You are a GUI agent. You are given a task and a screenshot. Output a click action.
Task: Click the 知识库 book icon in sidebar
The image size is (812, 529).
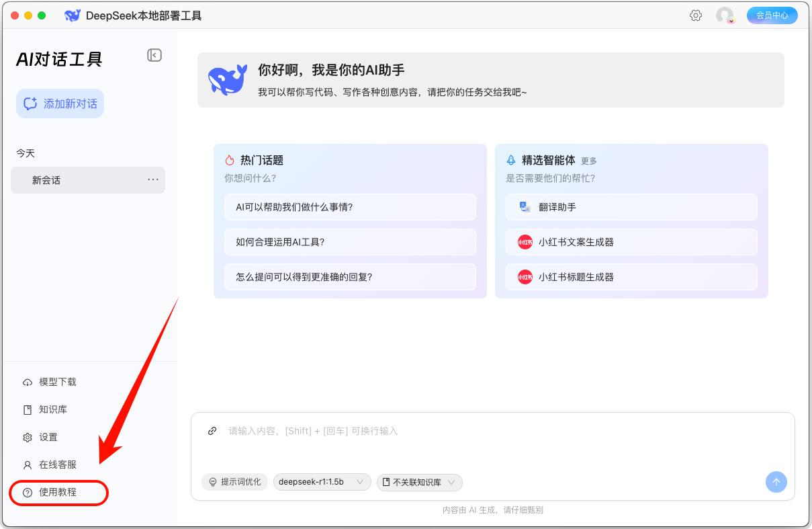[x=28, y=409]
